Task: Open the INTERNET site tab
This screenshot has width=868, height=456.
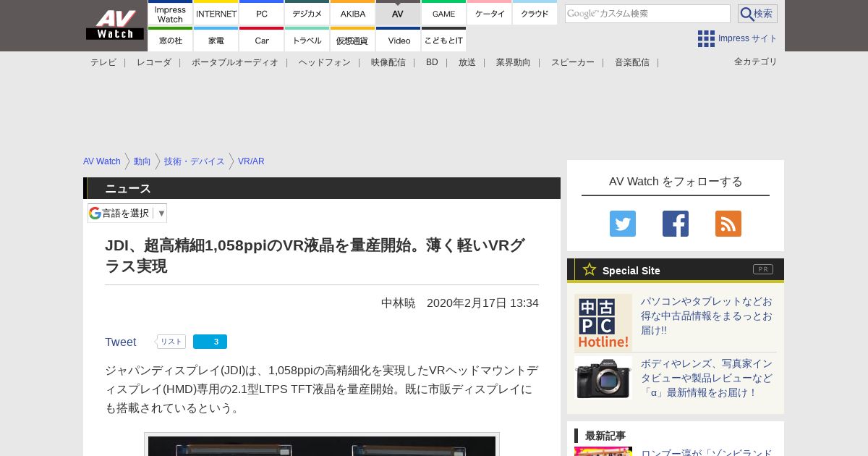Action: 216,13
